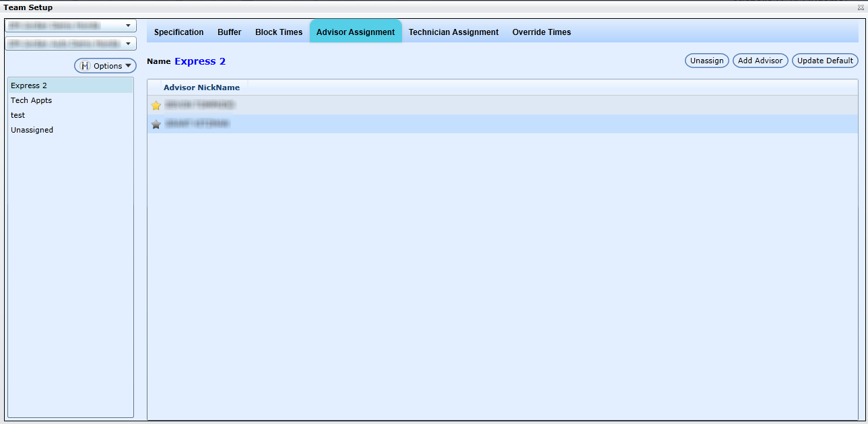Close the Team Setup dialog
The width and height of the screenshot is (868, 424).
pos(861,7)
